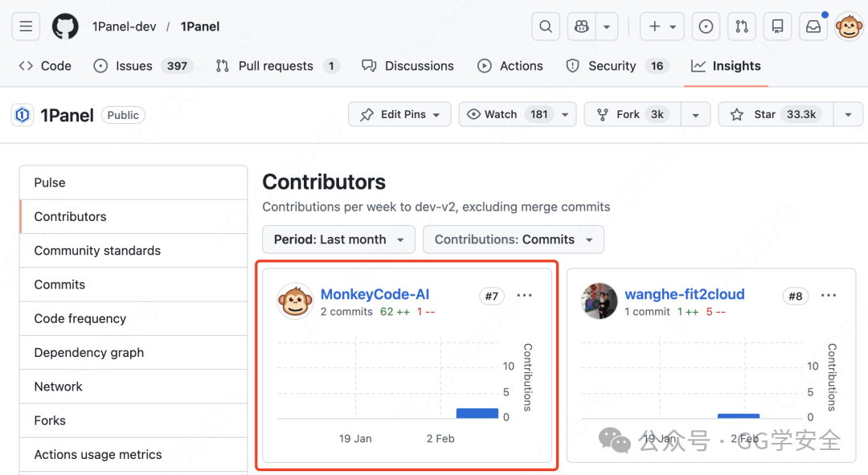Open Dependency graph in sidebar

click(x=133, y=353)
